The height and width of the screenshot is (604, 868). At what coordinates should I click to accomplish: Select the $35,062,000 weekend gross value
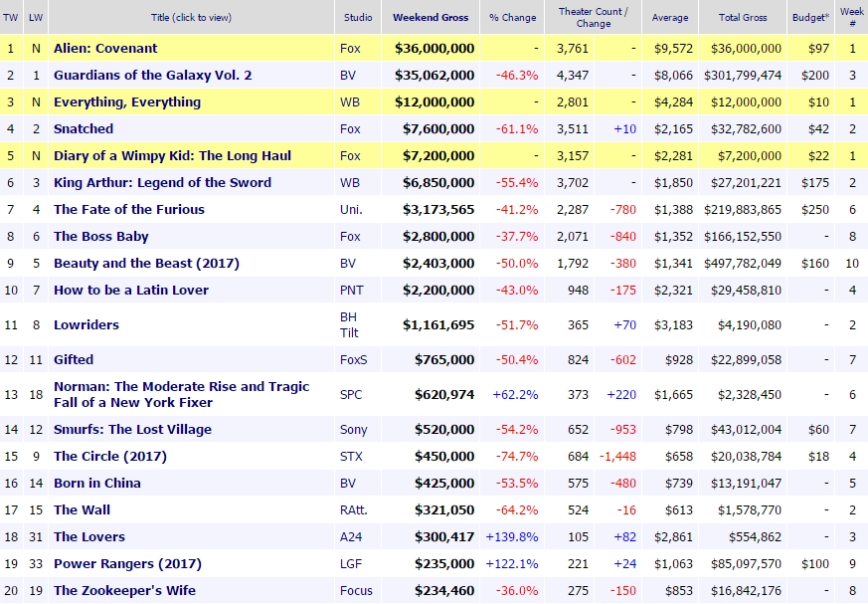pos(434,75)
